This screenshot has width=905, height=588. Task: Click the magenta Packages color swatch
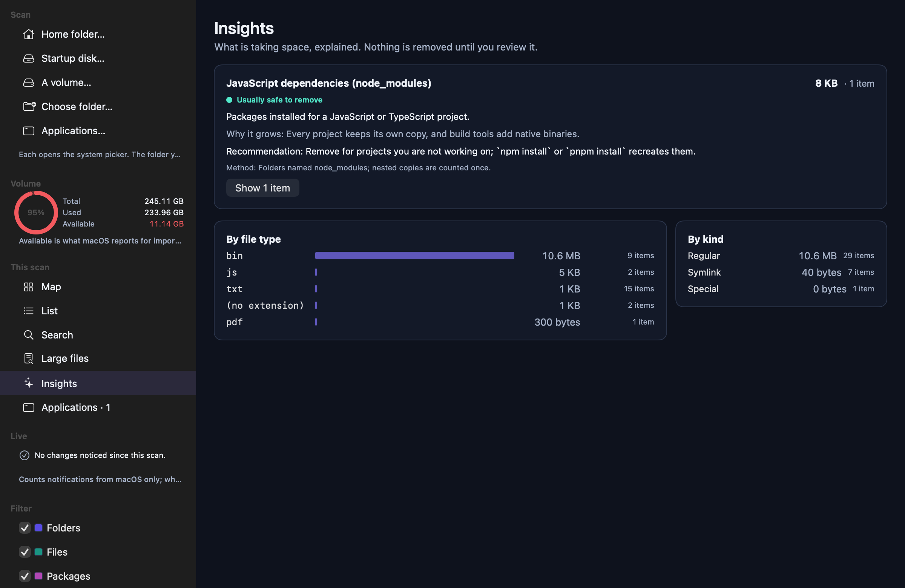click(38, 576)
